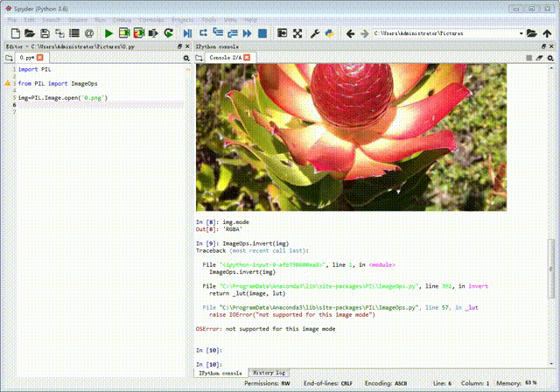Close the Editor pane

coord(187,46)
